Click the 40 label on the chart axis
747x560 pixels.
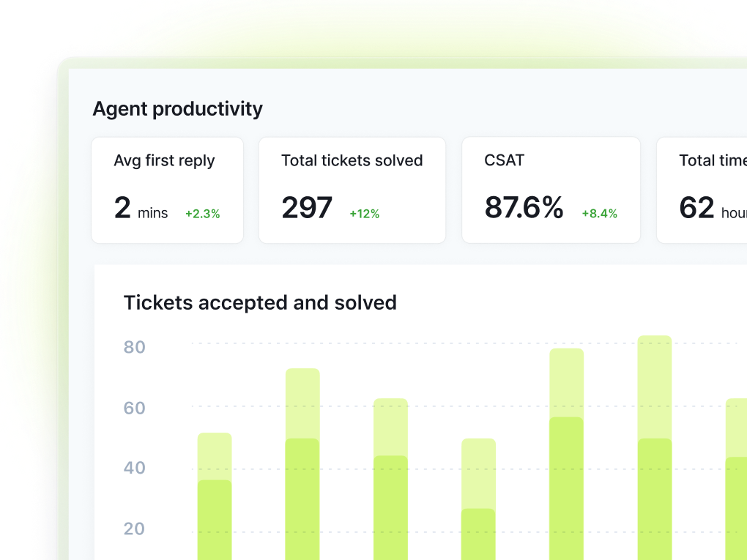coord(135,468)
